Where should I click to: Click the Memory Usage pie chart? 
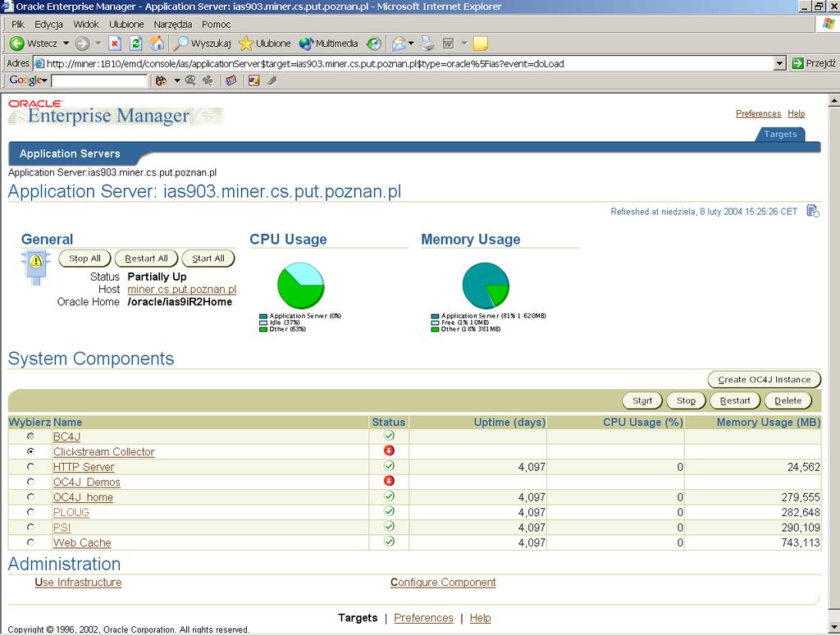(x=486, y=286)
